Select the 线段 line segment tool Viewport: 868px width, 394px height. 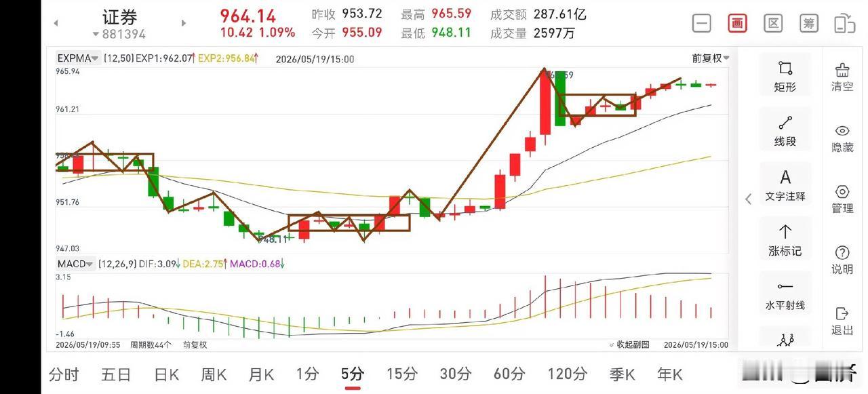pyautogui.click(x=785, y=130)
